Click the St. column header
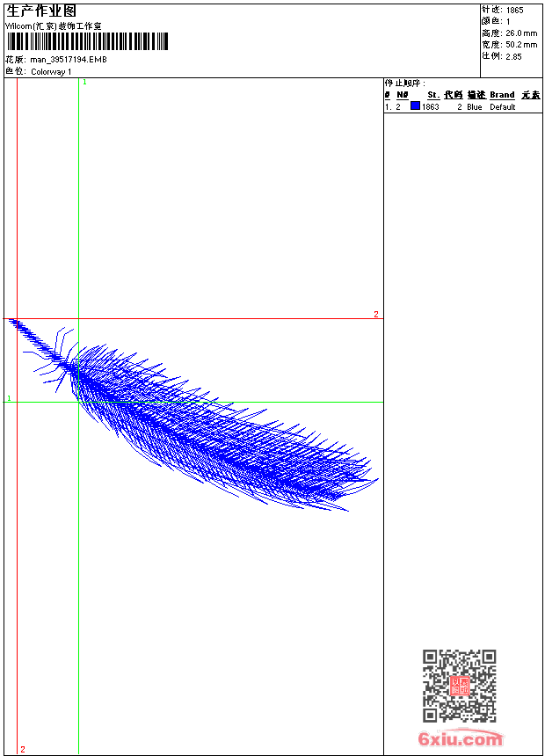The image size is (545, 756). (x=433, y=95)
